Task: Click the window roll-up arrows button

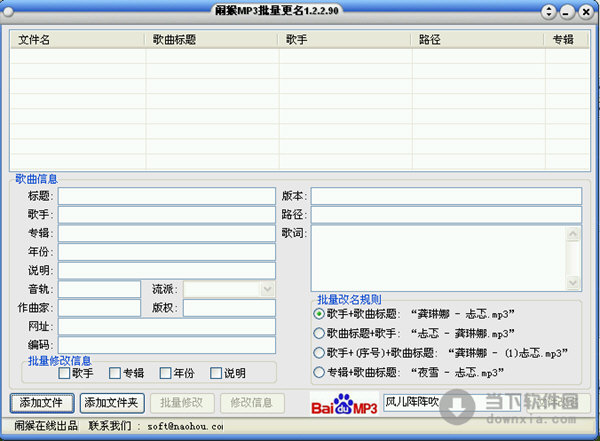Action: (549, 12)
